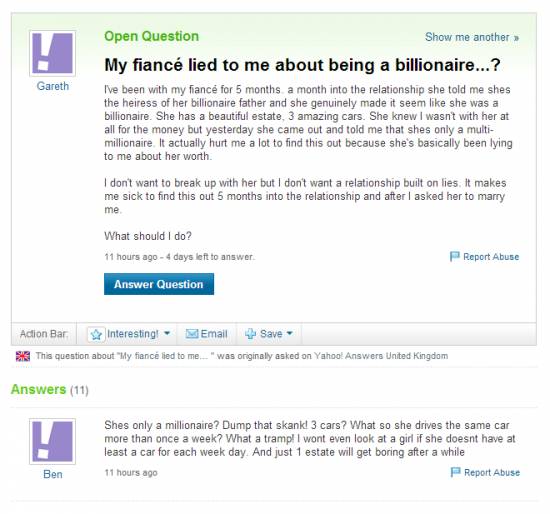Click the UK flag icon
This screenshot has width=550, height=514.
[23, 356]
